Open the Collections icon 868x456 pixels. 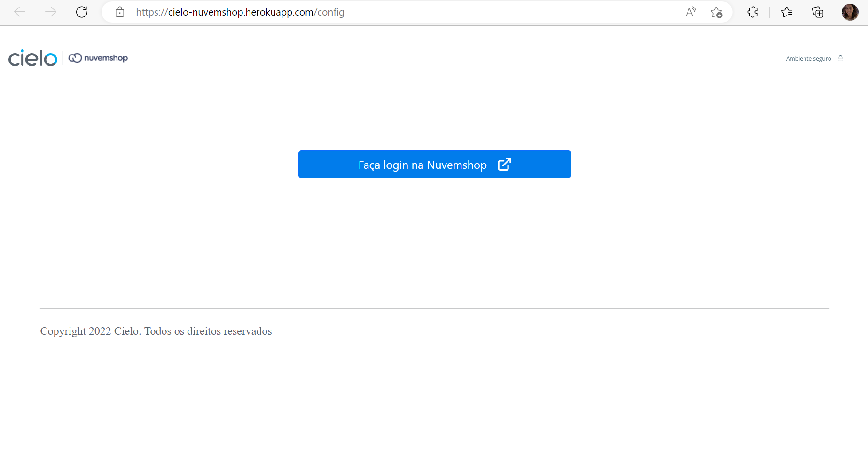818,12
